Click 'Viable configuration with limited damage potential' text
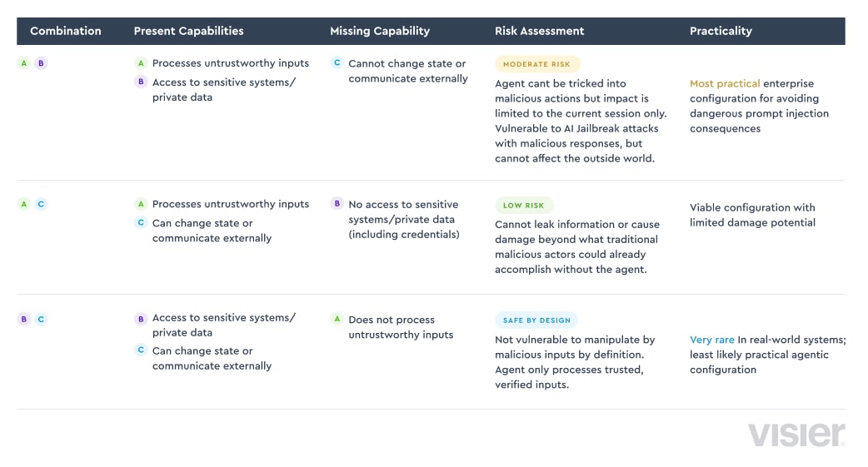The image size is (868, 467). [x=752, y=215]
